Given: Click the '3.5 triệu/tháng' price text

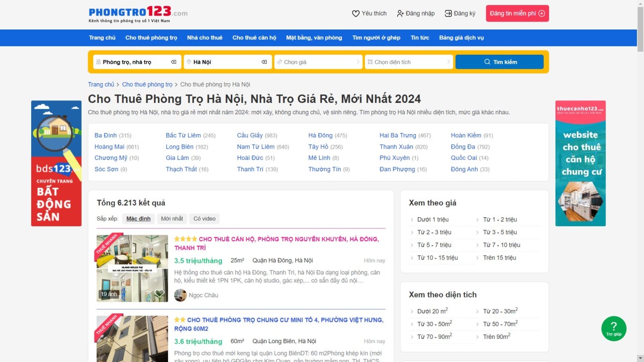Looking at the screenshot, I should pos(198,261).
